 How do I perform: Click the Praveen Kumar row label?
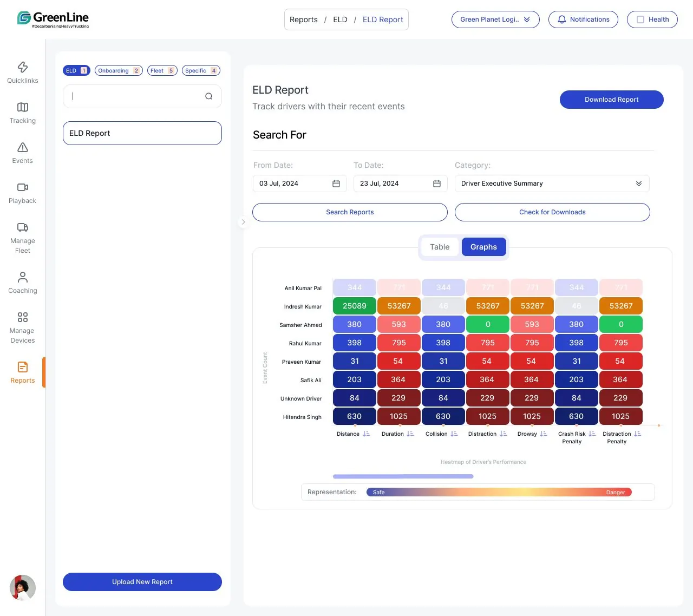coord(302,362)
